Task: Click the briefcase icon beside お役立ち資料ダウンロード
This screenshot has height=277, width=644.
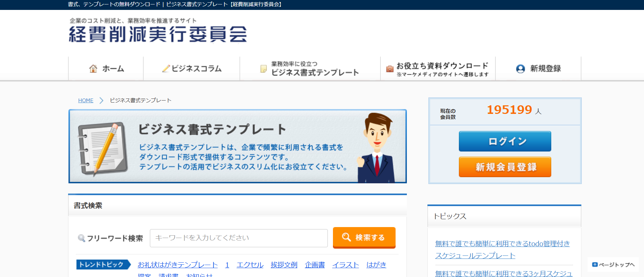Action: [x=390, y=69]
